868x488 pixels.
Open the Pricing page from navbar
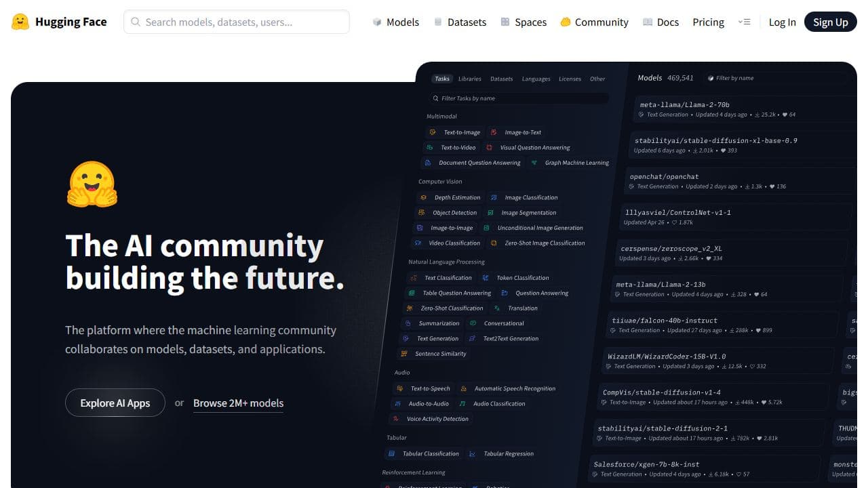tap(708, 22)
